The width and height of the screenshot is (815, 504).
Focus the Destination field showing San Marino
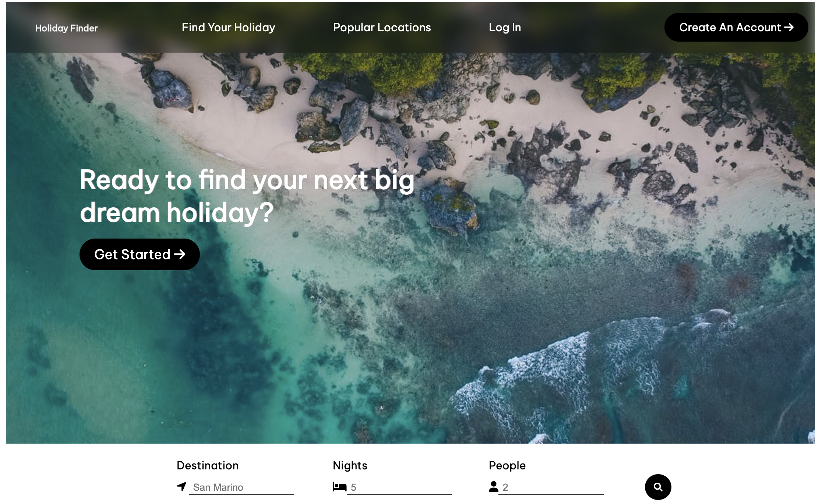pyautogui.click(x=241, y=487)
